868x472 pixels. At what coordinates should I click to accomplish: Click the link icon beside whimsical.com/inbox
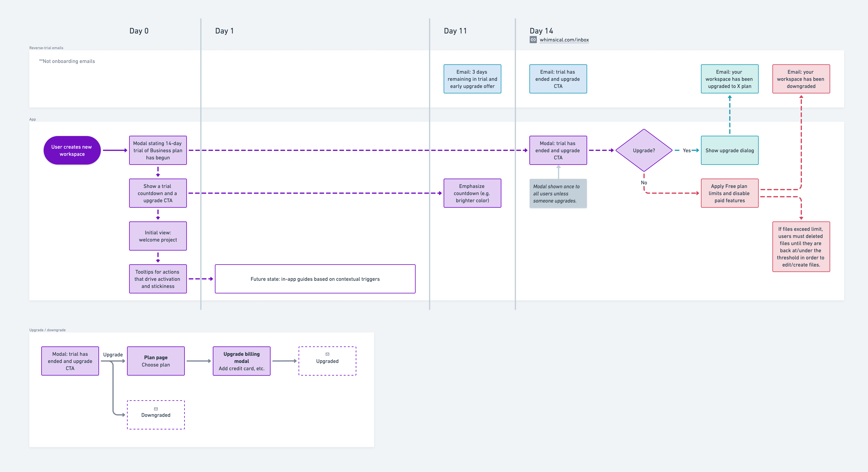coord(533,40)
